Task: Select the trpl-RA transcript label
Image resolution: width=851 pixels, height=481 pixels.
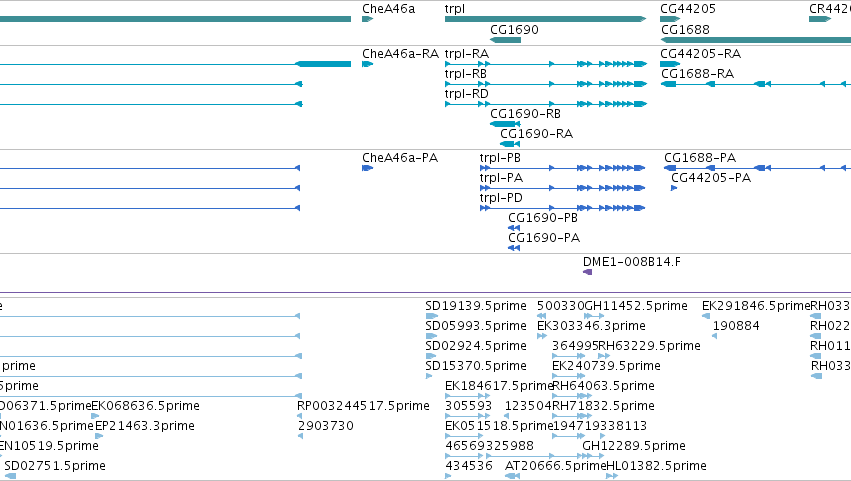Action: pyautogui.click(x=467, y=54)
